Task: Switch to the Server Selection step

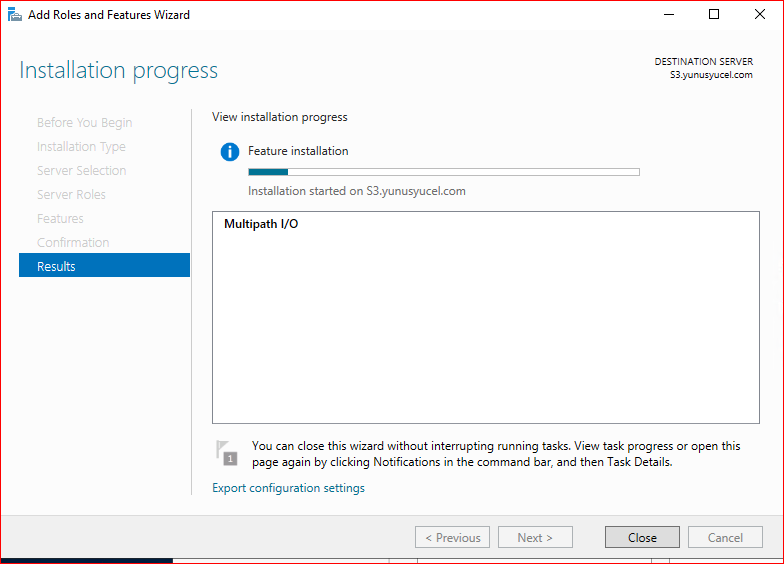Action: [x=81, y=170]
